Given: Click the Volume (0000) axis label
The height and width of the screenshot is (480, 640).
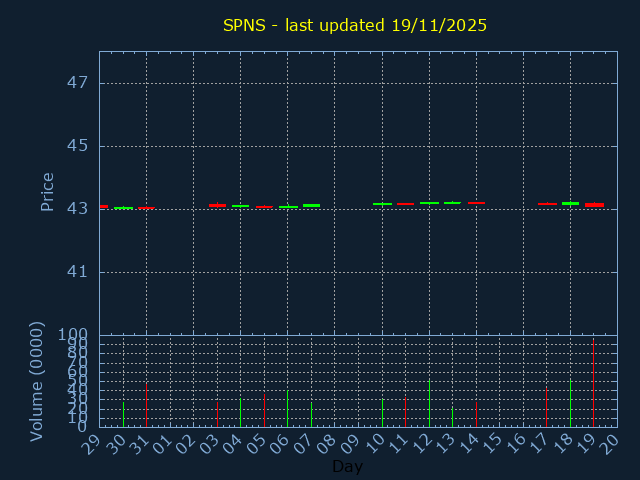Looking at the screenshot, I should click(37, 381).
